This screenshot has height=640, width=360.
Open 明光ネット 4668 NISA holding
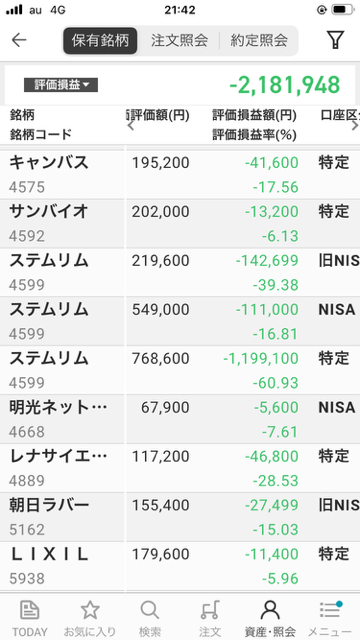coord(180,419)
